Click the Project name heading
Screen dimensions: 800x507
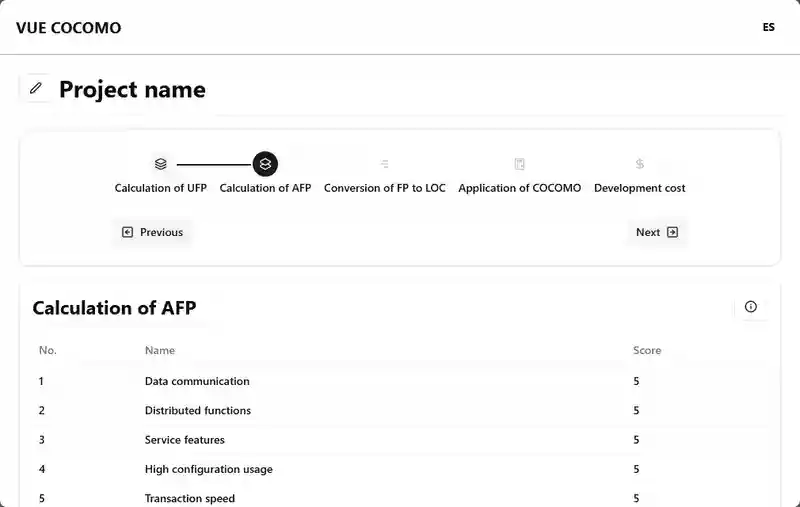click(x=132, y=89)
